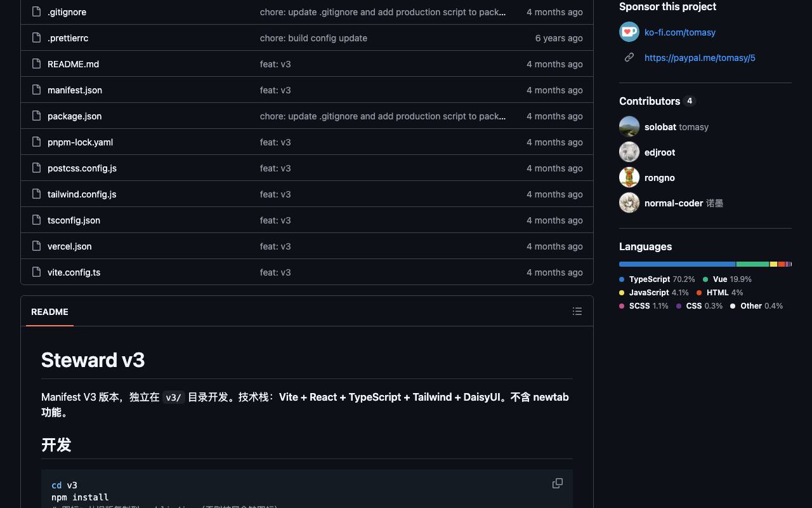The image size is (812, 508).
Task: Open the 'feat: v3' commit for README.md
Action: pos(275,64)
